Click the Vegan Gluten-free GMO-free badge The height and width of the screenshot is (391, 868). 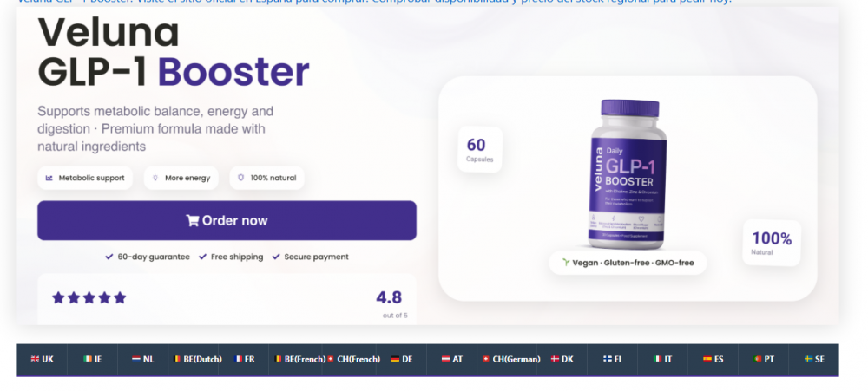click(x=628, y=263)
